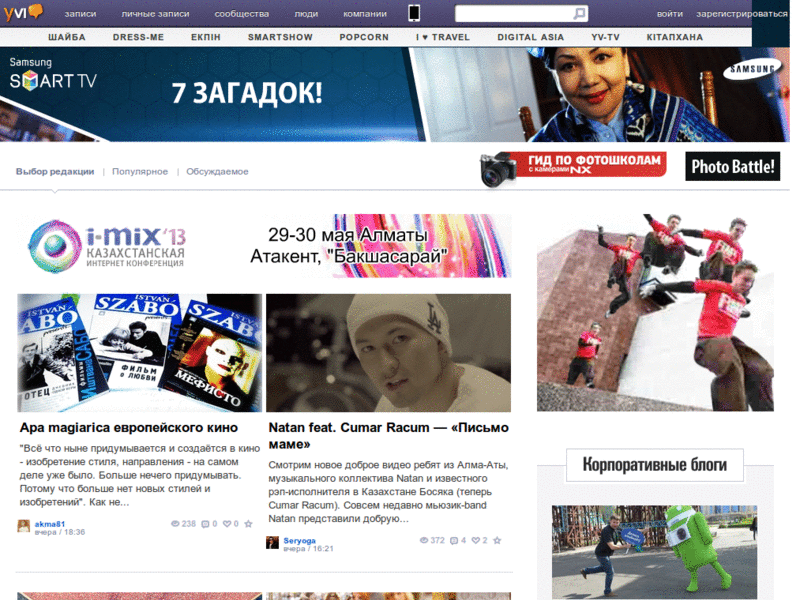Click the i-mix'13 conference logo
This screenshot has height=600, width=800.
click(106, 246)
